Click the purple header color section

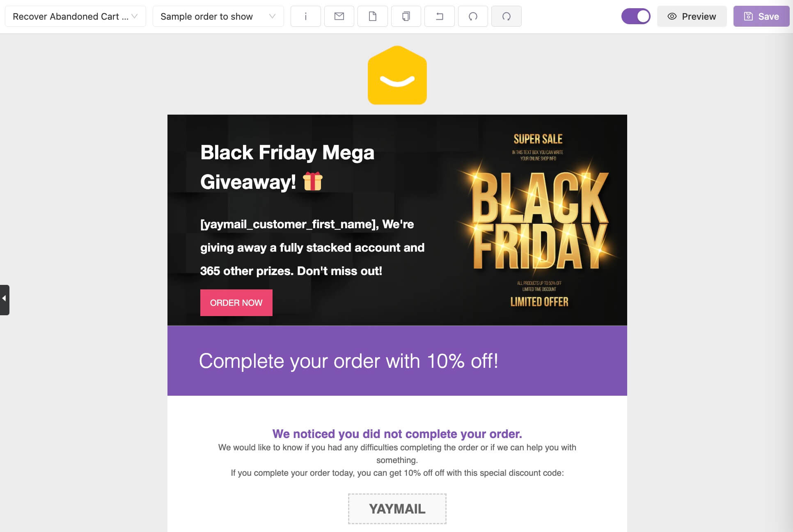(x=397, y=360)
